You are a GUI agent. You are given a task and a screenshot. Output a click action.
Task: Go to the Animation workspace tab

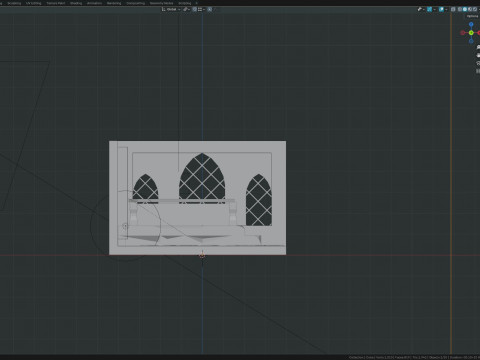[94, 3]
